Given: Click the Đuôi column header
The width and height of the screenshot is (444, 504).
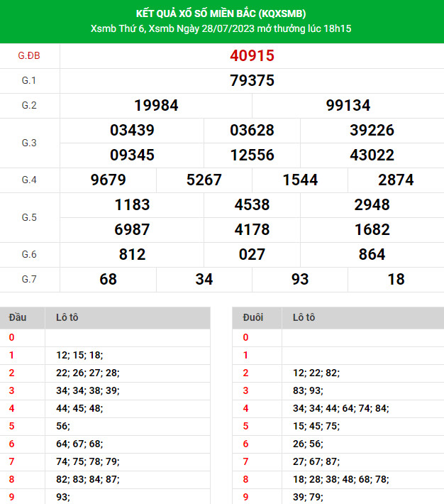Looking at the screenshot, I should 252,317.
